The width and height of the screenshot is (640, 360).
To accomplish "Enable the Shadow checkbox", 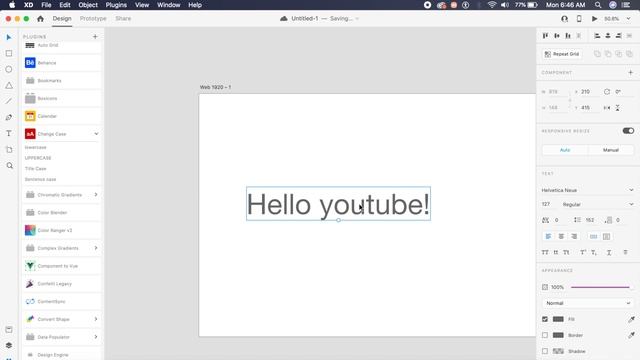I will pyautogui.click(x=545, y=351).
